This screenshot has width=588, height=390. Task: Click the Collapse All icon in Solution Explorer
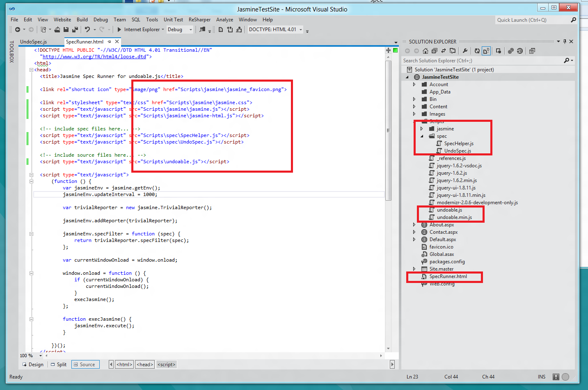coord(435,51)
